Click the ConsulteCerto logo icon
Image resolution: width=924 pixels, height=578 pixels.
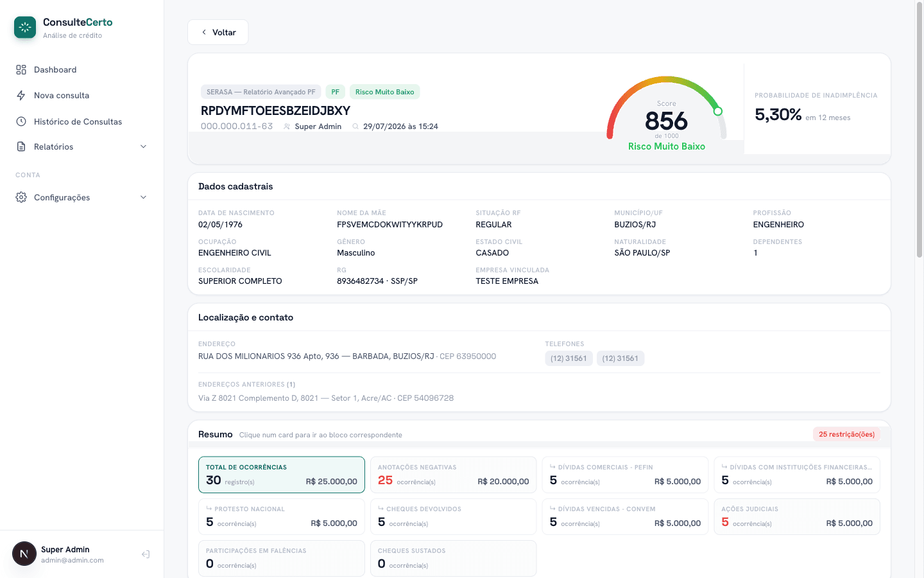coord(25,27)
